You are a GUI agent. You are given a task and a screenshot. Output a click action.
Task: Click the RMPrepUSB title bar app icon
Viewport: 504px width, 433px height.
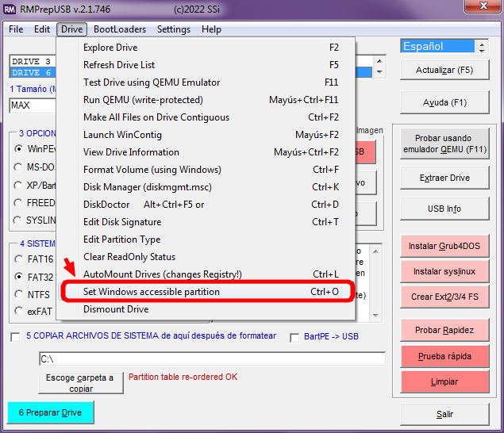tap(10, 10)
